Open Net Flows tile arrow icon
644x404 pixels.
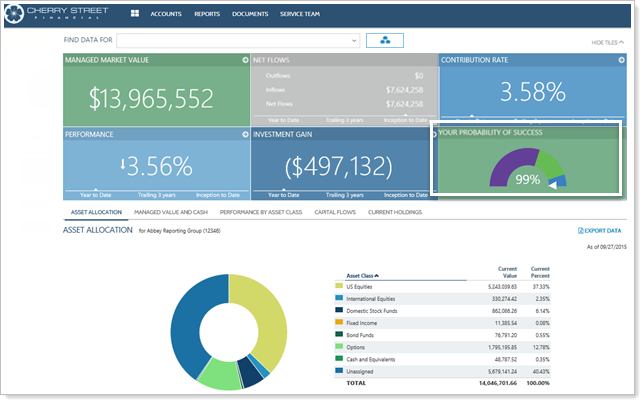(x=432, y=60)
